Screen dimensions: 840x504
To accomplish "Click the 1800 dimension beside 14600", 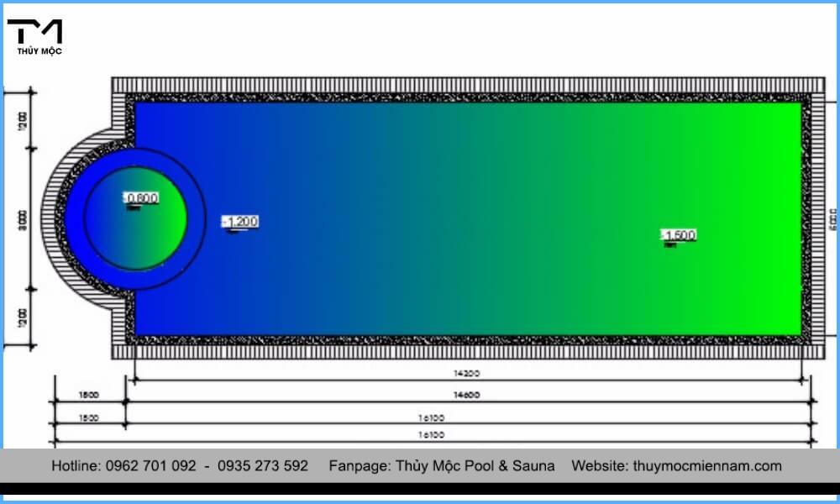I will [89, 396].
